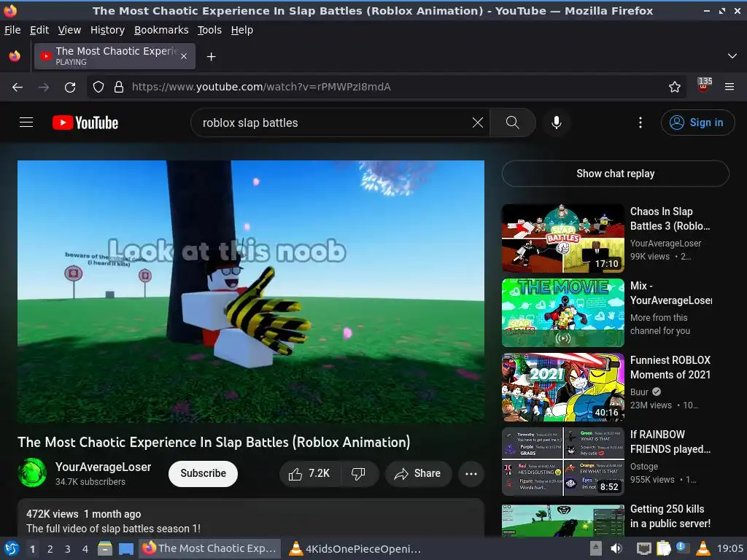Screen dimensions: 747x560
Task: Open the volume speaker tray icon
Action: (x=616, y=548)
